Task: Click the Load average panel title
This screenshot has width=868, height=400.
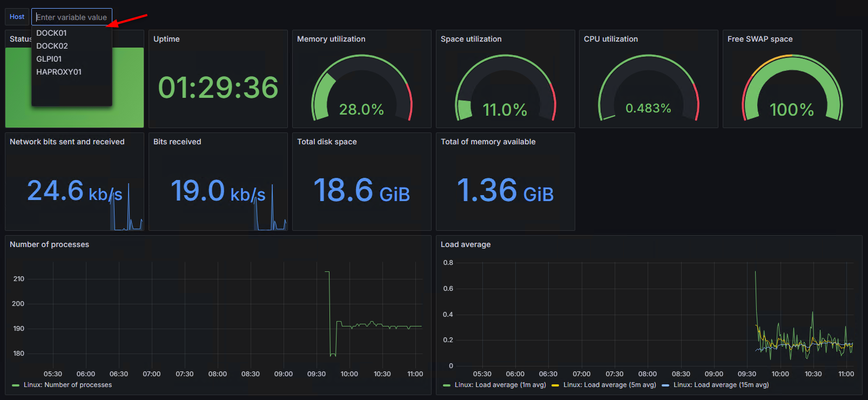Action: coord(466,244)
